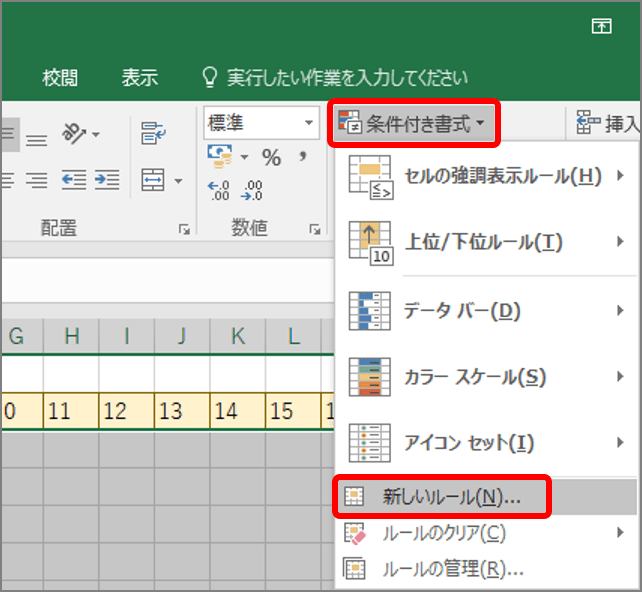Switch to the 校閲 ribbon tab
The height and width of the screenshot is (592, 642).
click(60, 77)
